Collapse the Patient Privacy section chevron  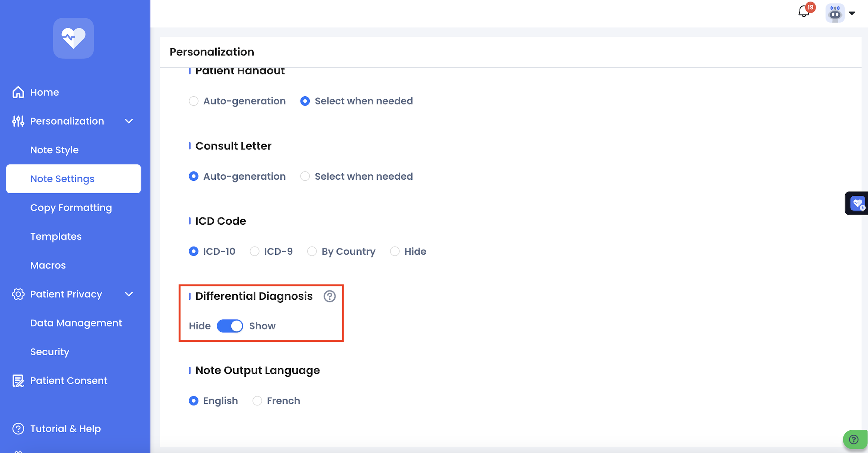tap(129, 294)
